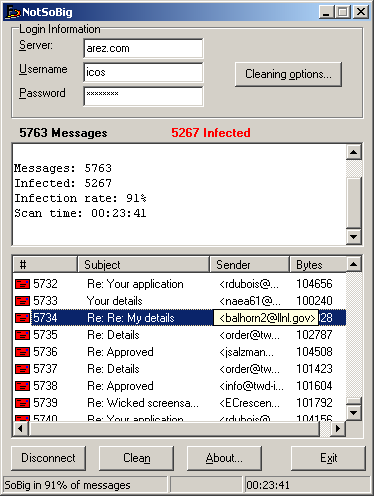Sort message list by # column
Image resolution: width=374 pixels, height=496 pixels.
(x=45, y=265)
